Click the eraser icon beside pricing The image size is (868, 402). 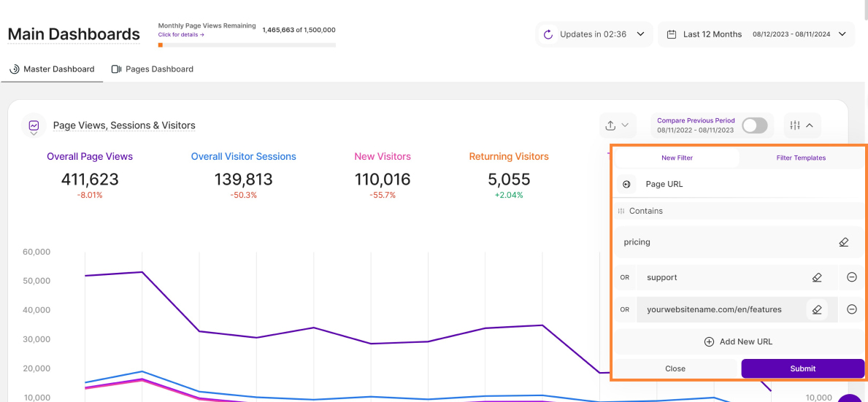[843, 242]
